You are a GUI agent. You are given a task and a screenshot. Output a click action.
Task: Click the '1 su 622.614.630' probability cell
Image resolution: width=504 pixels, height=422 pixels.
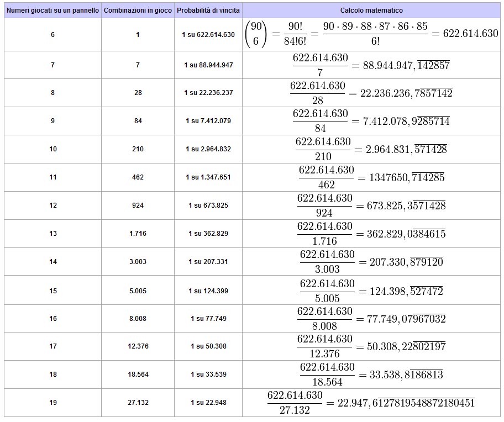208,34
